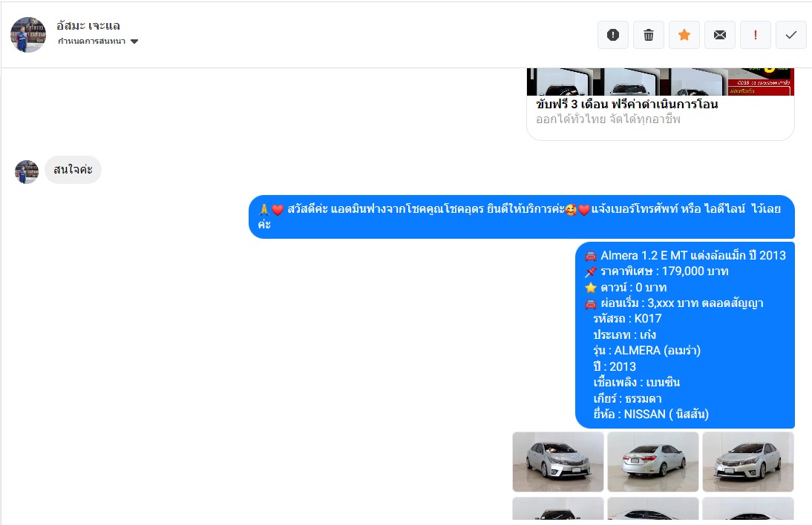Select the greeting message starting สวัสดีค่ะ แอดมินฟาง
812x525 pixels.
(522, 217)
